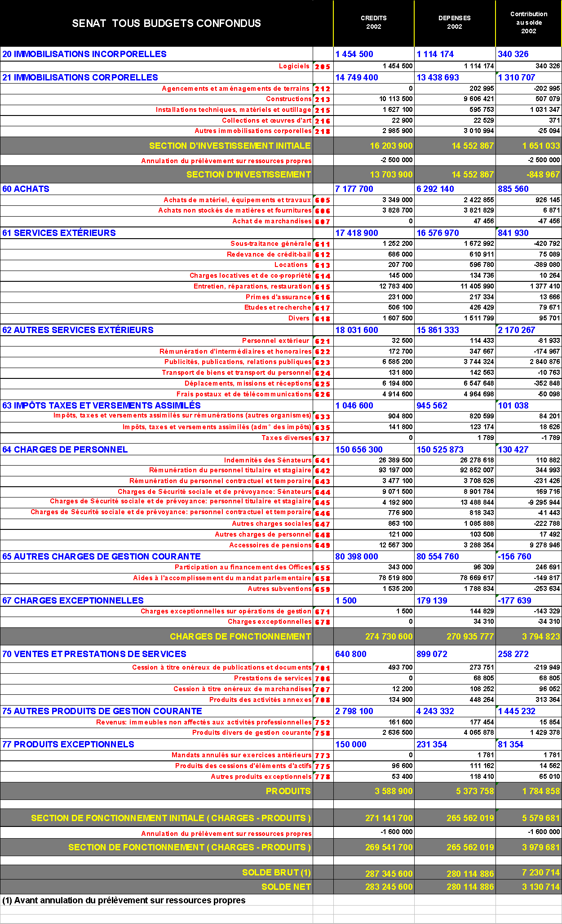The image size is (562, 924).
Task: Select the Constructions row label
Action: coord(288,99)
